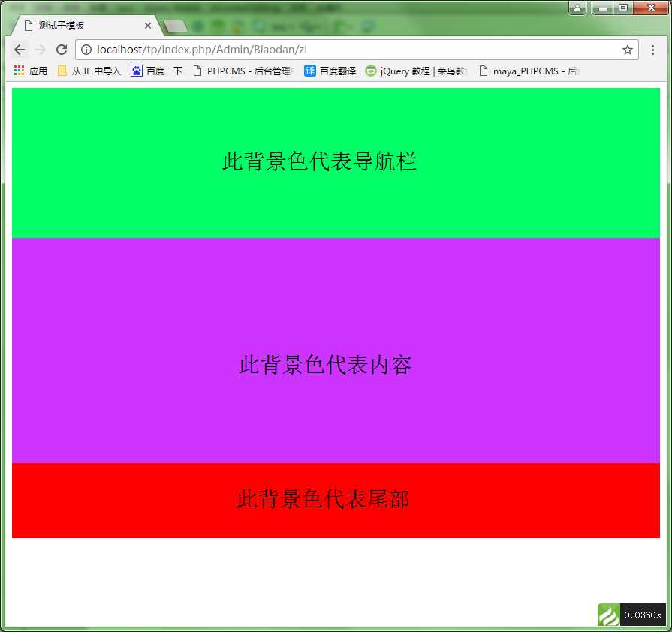The image size is (672, 632).
Task: View site info icon in address bar
Action: [x=86, y=50]
